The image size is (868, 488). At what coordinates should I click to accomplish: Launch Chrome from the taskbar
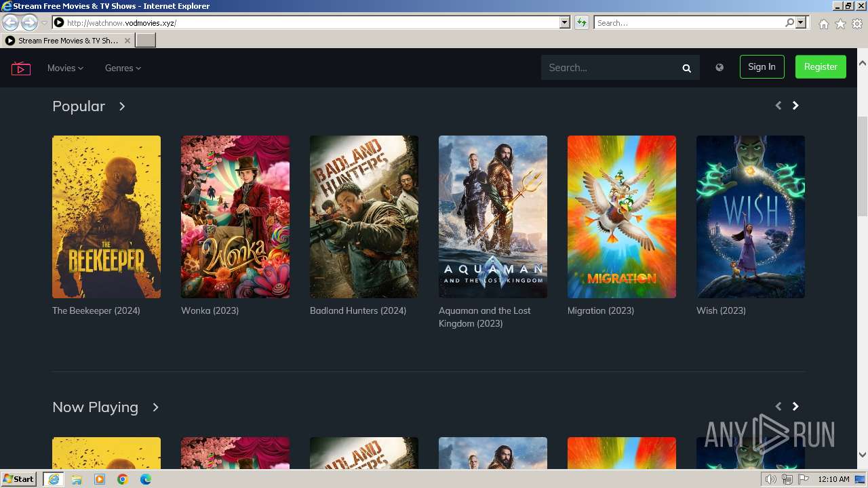coord(123,479)
